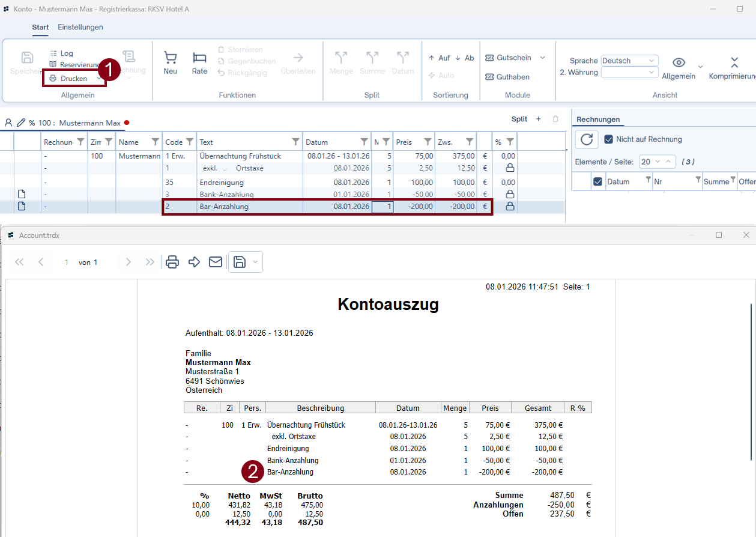The image size is (756, 537).
Task: Click the Drucken button
Action: click(x=73, y=79)
